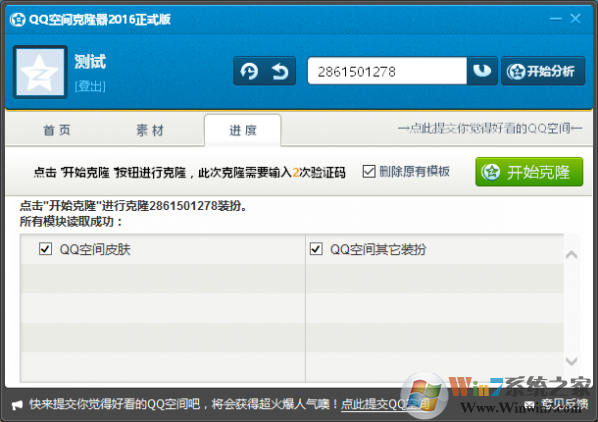Screen dimensions: 598x422
Task: Click the module list scroll up arrow
Action: click(x=571, y=255)
